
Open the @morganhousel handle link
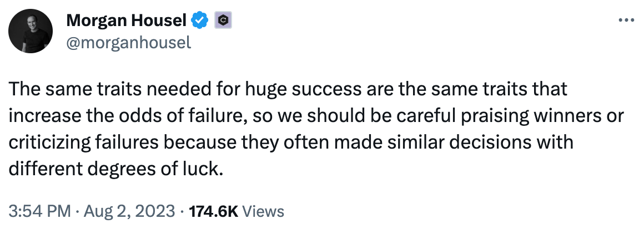pos(129,42)
